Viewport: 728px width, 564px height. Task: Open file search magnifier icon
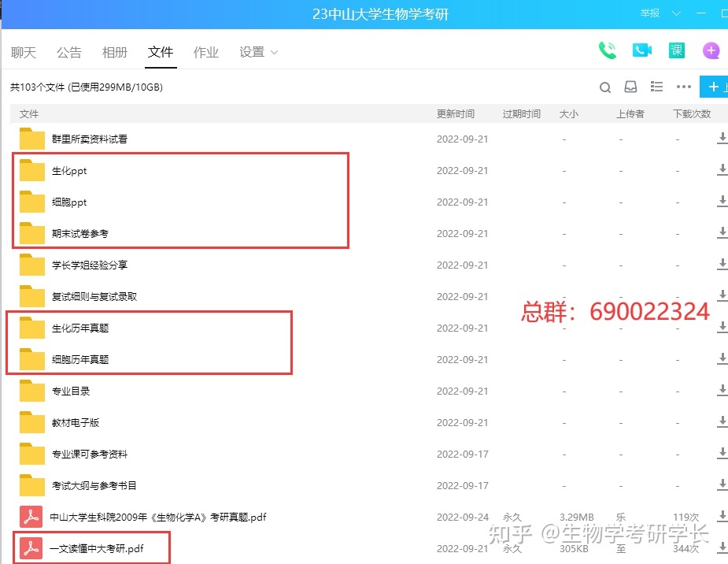point(605,87)
